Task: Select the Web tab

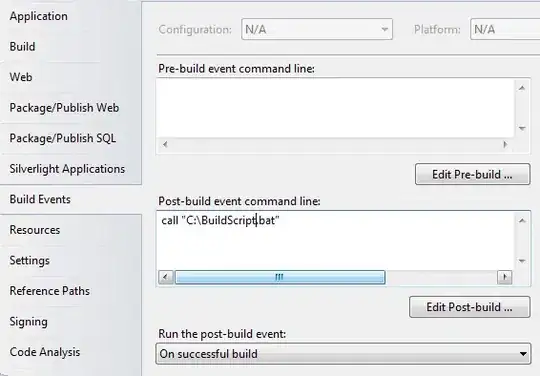Action: point(21,77)
